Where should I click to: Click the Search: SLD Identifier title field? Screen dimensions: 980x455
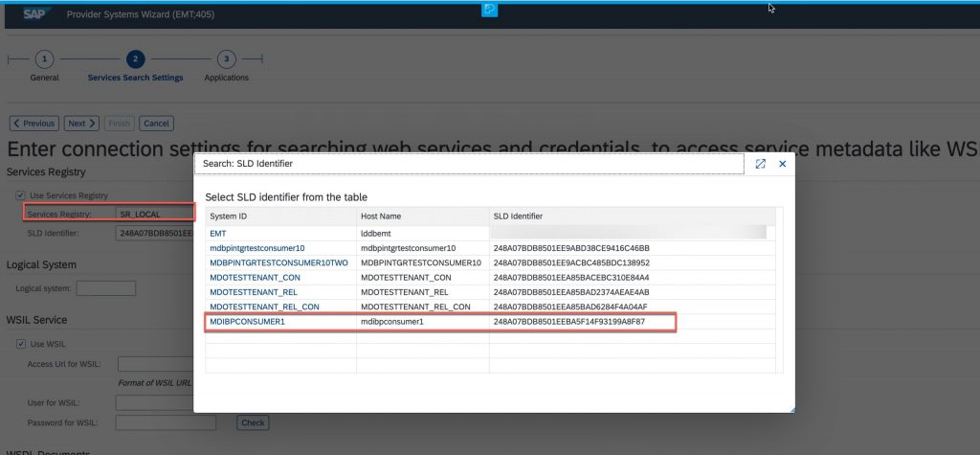470,164
